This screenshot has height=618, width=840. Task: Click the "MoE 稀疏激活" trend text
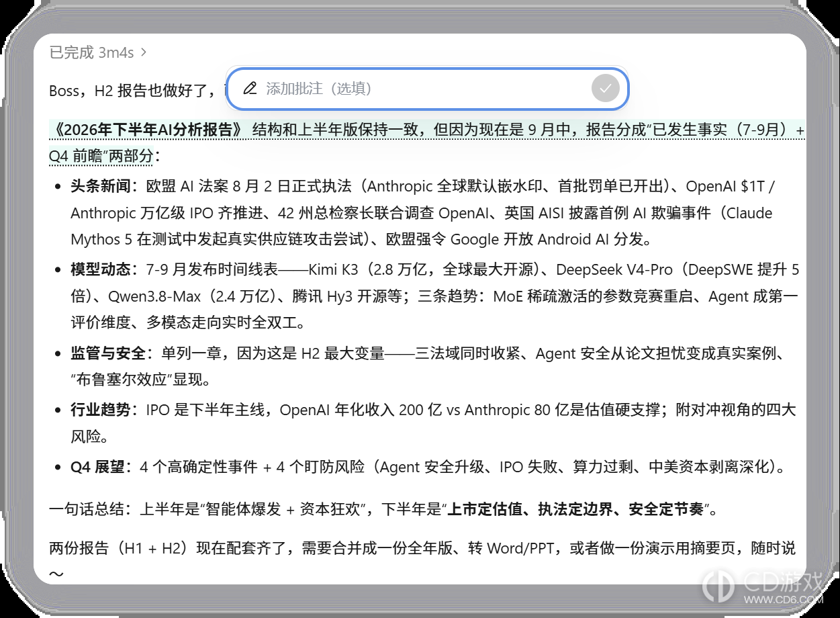537,297
